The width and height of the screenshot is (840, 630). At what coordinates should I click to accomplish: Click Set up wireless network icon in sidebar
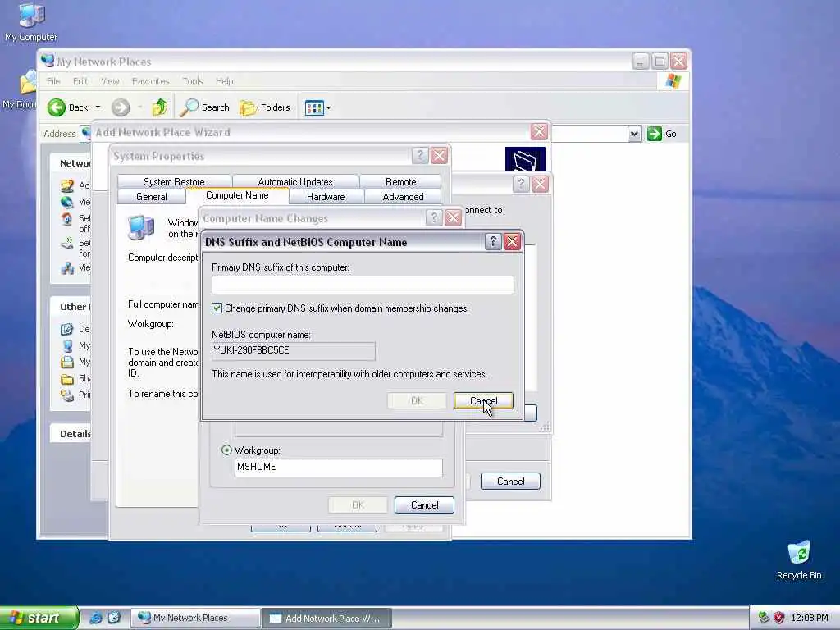pos(67,244)
